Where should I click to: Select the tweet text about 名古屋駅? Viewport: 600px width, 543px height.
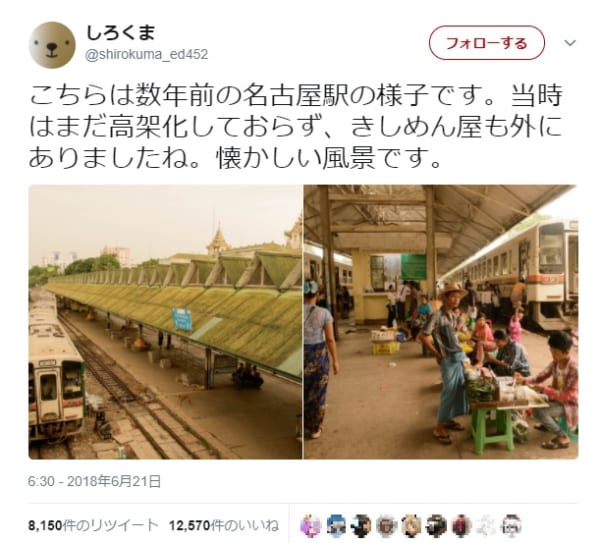click(x=295, y=127)
